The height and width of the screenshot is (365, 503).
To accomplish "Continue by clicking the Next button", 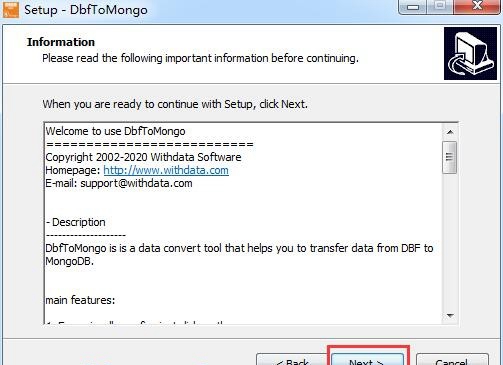I will point(368,360).
